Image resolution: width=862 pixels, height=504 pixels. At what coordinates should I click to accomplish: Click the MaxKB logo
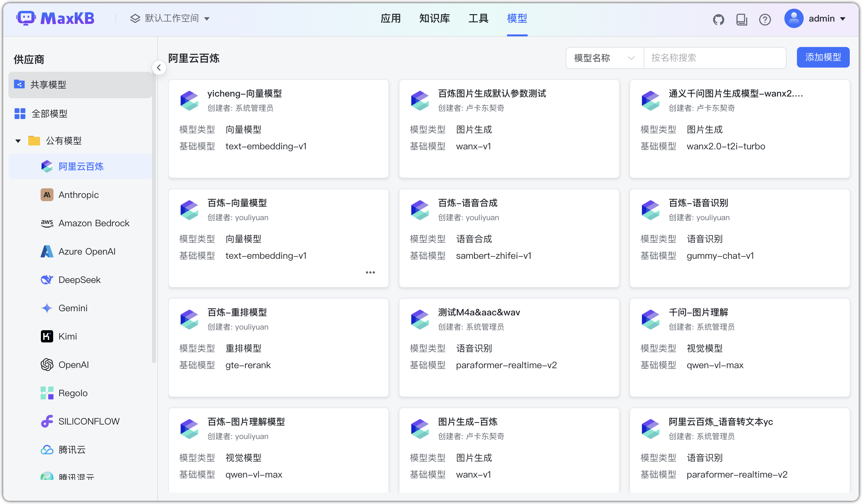(55, 18)
